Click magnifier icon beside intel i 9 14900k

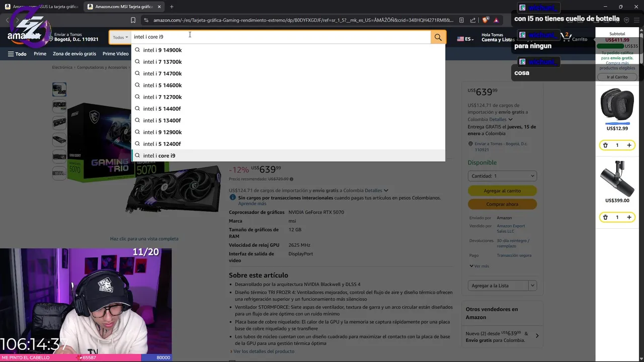(x=137, y=50)
